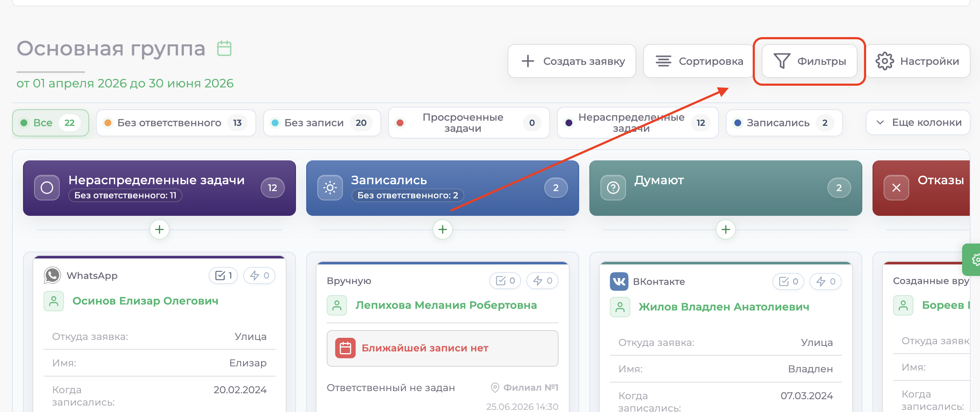Click the question mark icon in Думают header
The width and height of the screenshot is (980, 412).
[613, 188]
